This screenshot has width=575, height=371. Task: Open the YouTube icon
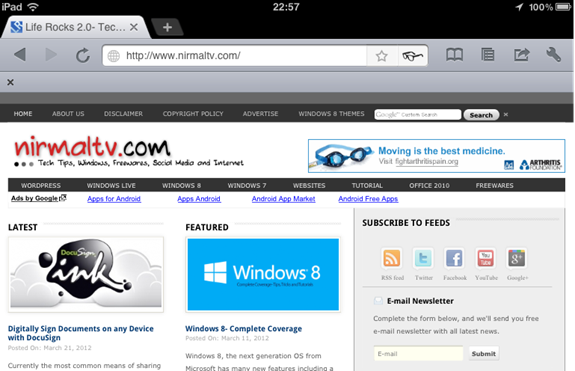click(486, 258)
